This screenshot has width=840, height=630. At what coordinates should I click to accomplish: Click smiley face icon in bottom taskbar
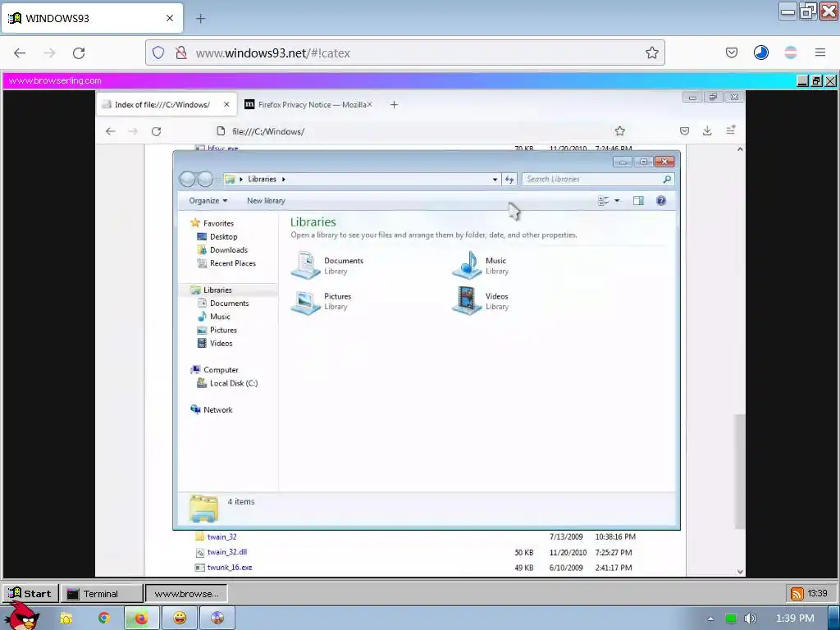coord(180,619)
